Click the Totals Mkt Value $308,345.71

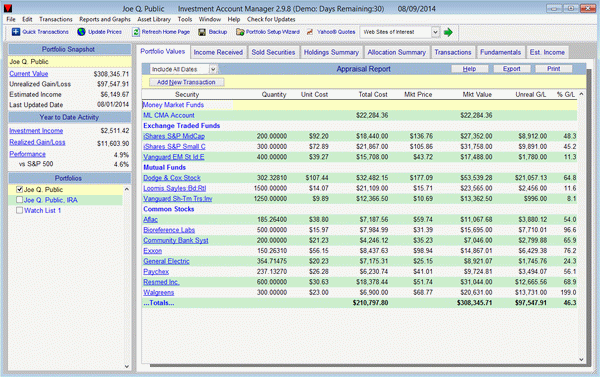click(x=474, y=303)
